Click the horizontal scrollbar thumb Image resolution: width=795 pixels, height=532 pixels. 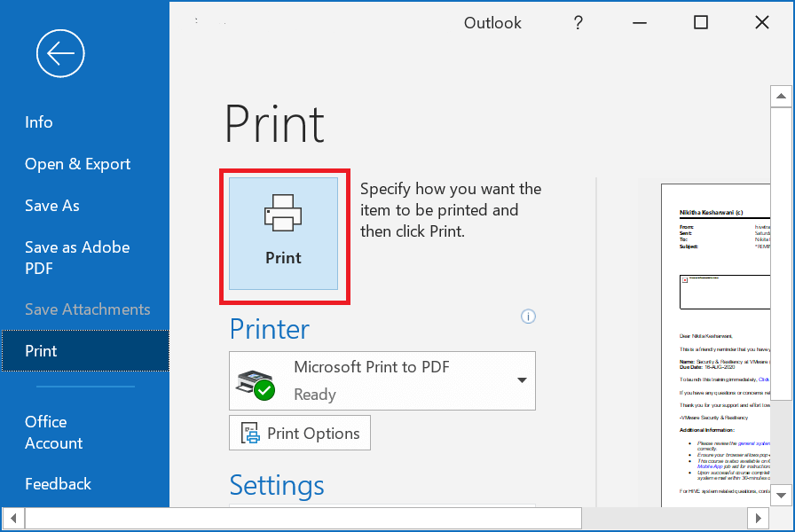click(303, 519)
